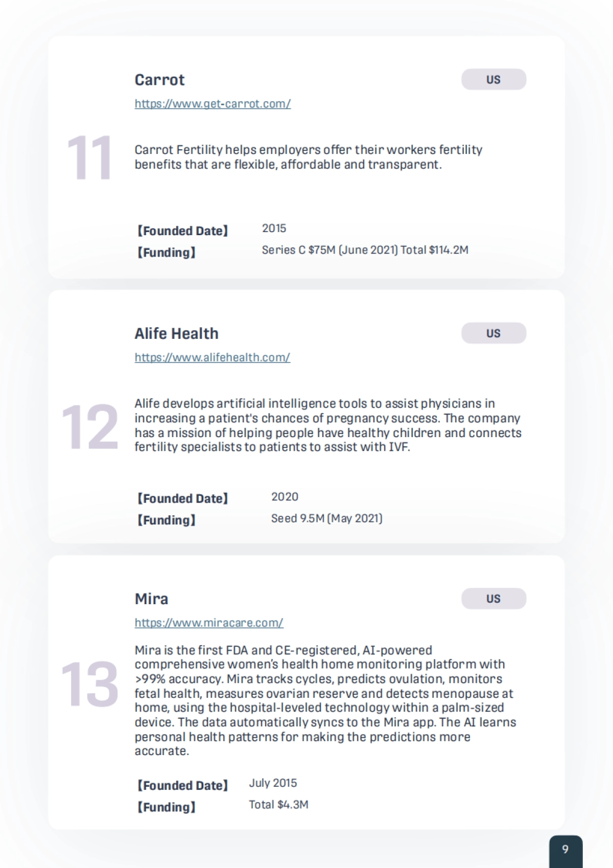
Task: Click the US badge beside Mira
Action: click(493, 599)
